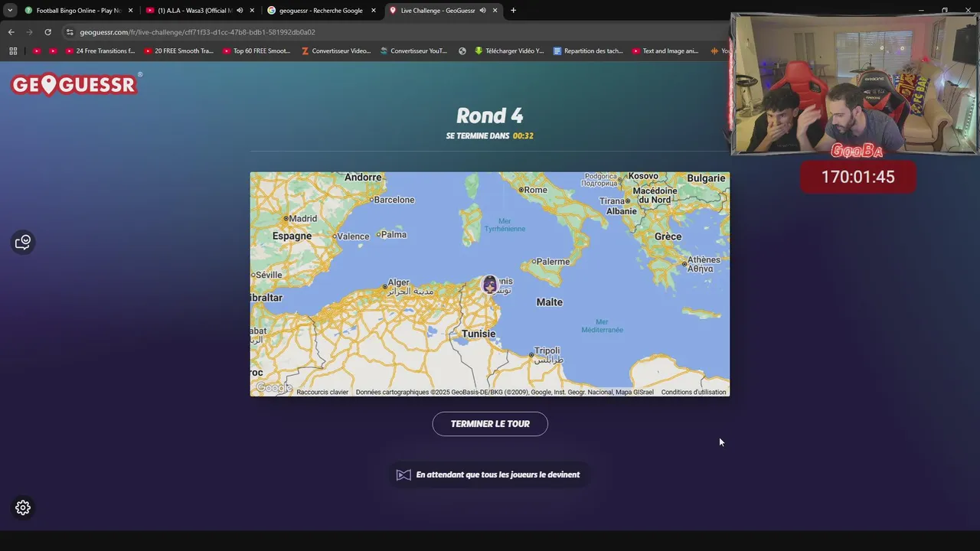
Task: Click the Tripoli city label on map
Action: point(547,350)
